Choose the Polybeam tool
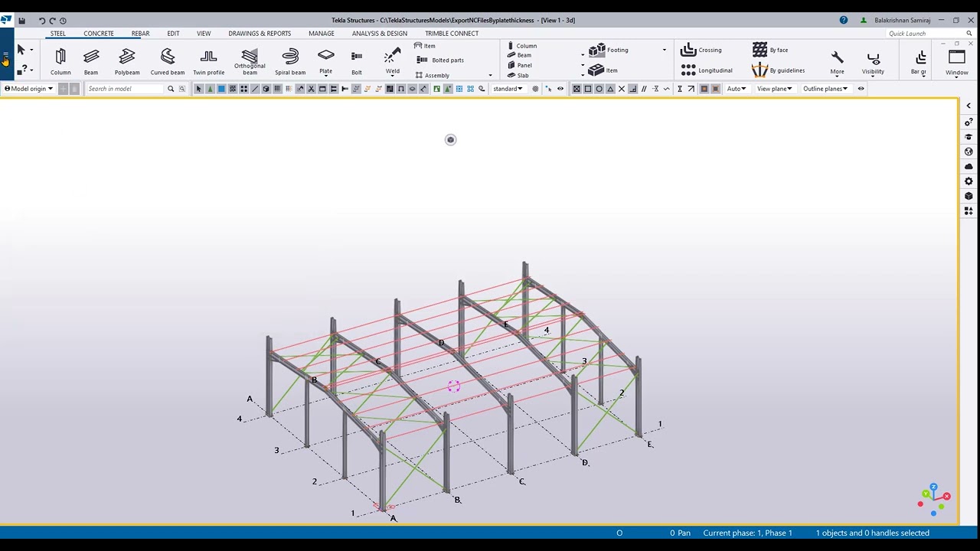This screenshot has height=551, width=980. pyautogui.click(x=127, y=61)
